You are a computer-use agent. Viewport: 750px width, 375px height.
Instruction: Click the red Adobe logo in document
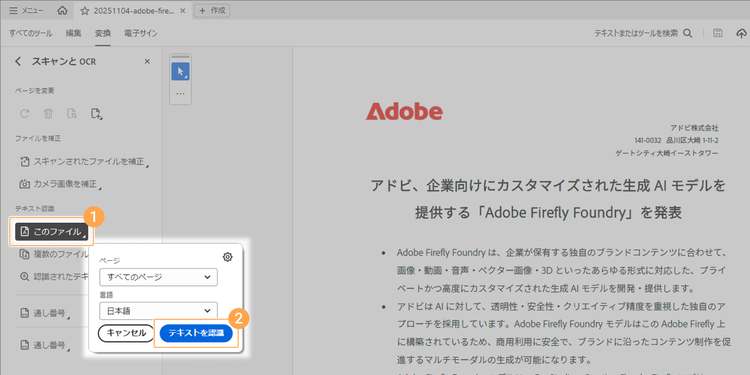point(404,111)
